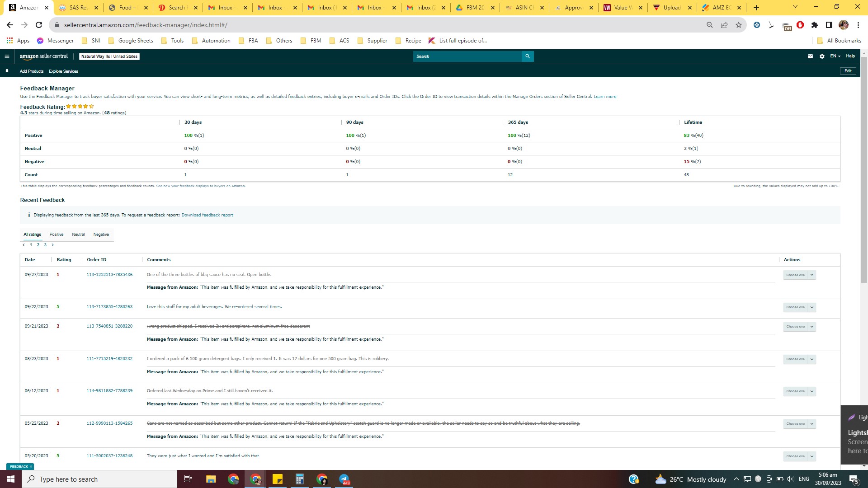Click the Download feedback report link

(208, 215)
